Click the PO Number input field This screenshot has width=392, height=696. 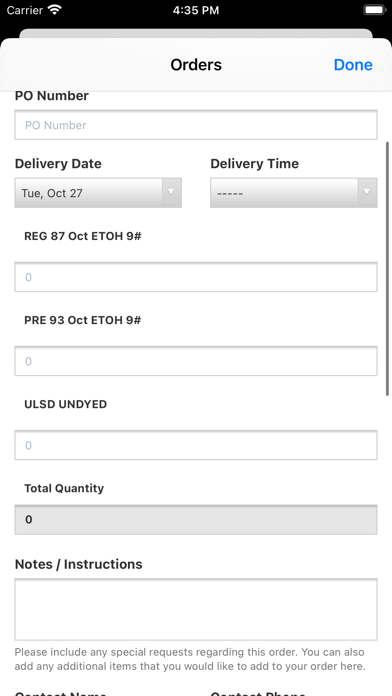coord(196,125)
